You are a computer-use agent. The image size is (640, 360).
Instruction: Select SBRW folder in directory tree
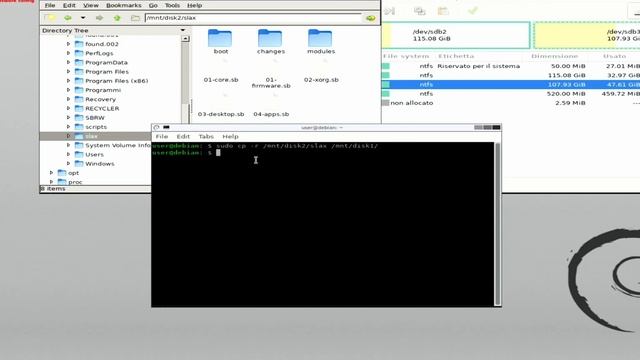click(95, 118)
